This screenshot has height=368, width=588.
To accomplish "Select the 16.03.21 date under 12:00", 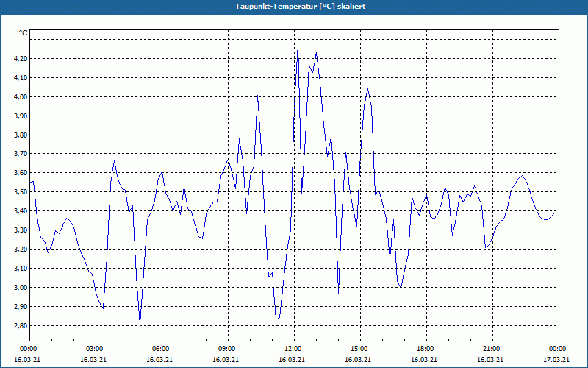I will [292, 359].
